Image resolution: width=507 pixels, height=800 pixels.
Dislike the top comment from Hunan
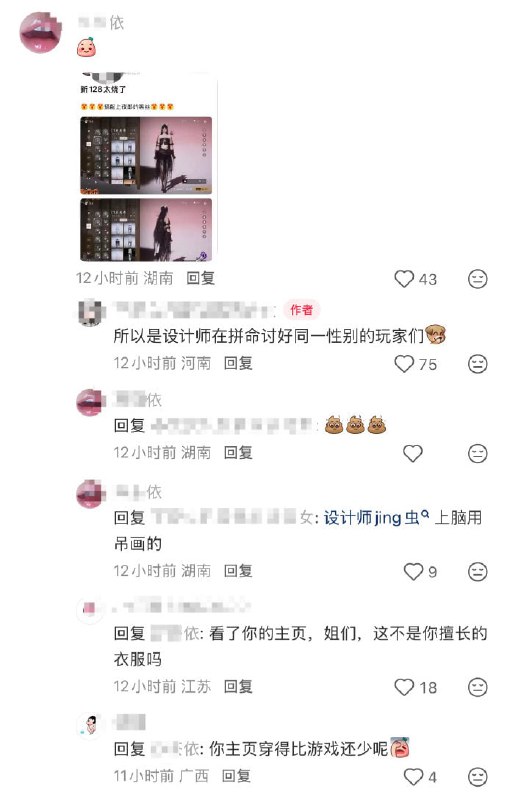477,279
